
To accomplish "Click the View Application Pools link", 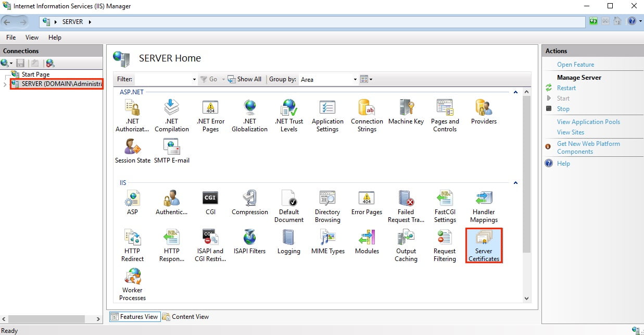I will (588, 121).
